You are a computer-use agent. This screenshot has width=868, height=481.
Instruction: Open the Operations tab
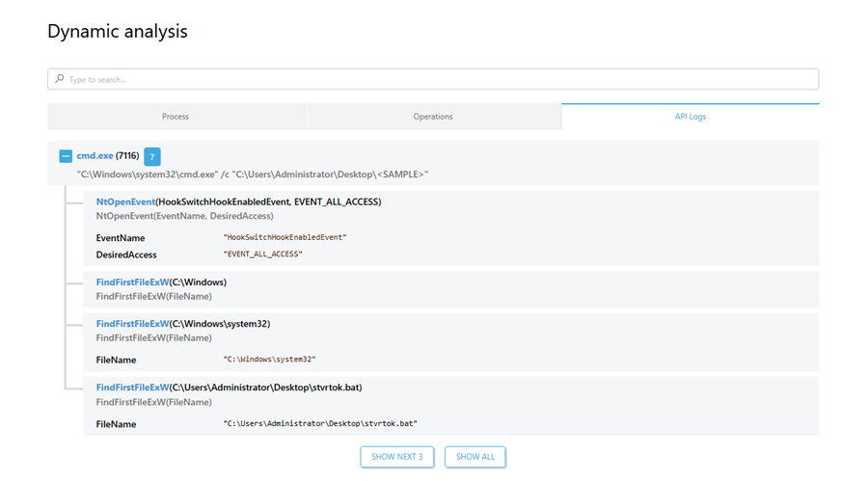point(433,117)
